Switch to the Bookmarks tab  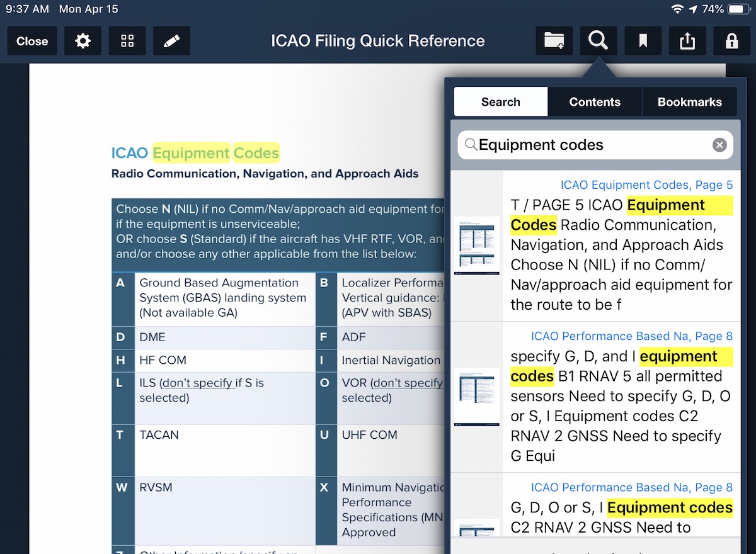[689, 102]
